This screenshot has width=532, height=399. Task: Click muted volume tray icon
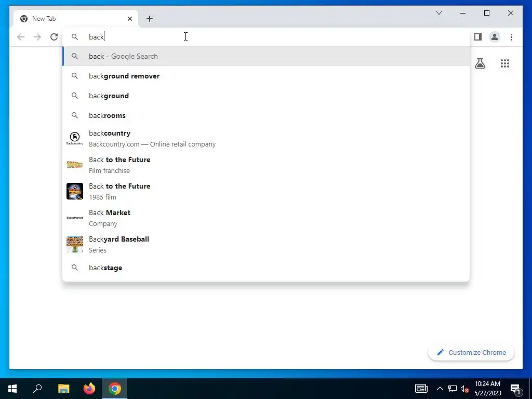click(465, 389)
